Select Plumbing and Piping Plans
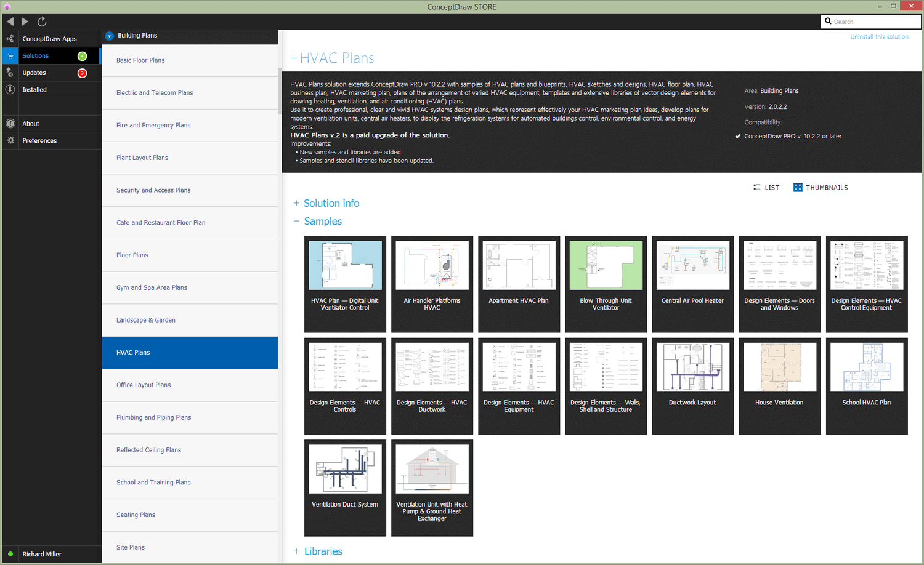This screenshot has height=565, width=924. coord(190,418)
